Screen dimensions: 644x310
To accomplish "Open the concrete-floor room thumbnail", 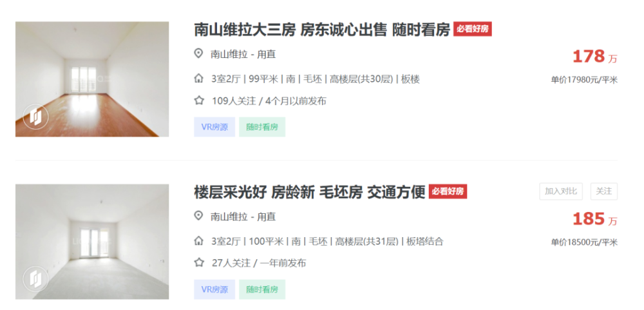I will coord(92,242).
